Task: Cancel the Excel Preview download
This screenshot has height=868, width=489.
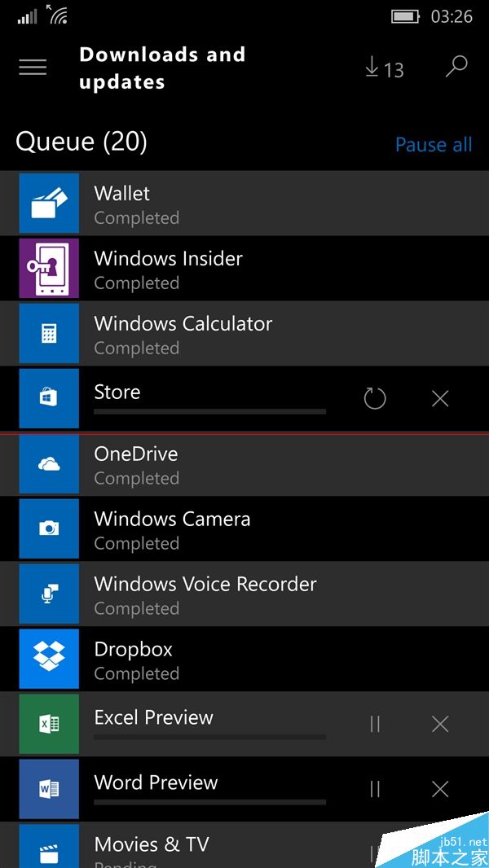Action: click(440, 724)
